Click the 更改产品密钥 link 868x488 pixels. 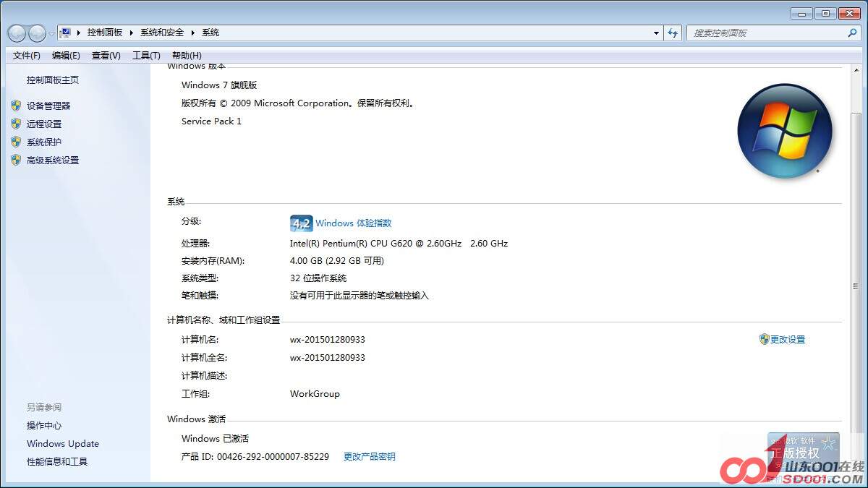370,457
